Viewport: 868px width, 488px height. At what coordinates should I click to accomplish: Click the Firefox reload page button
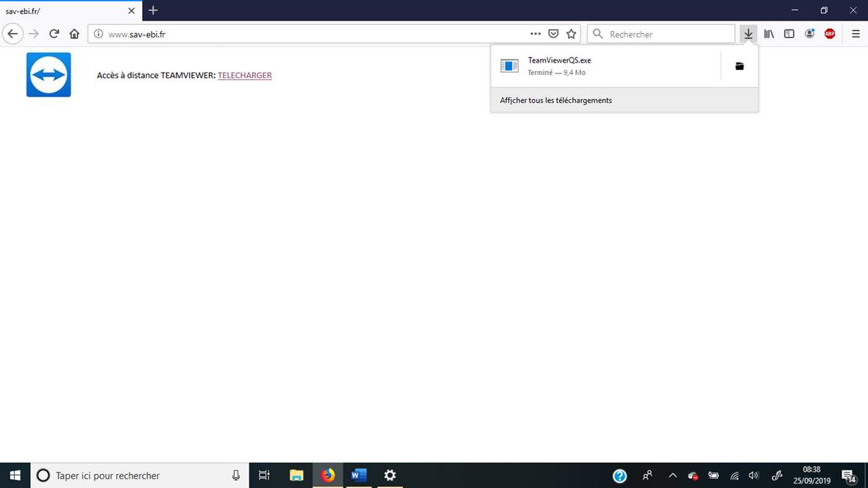(x=54, y=34)
